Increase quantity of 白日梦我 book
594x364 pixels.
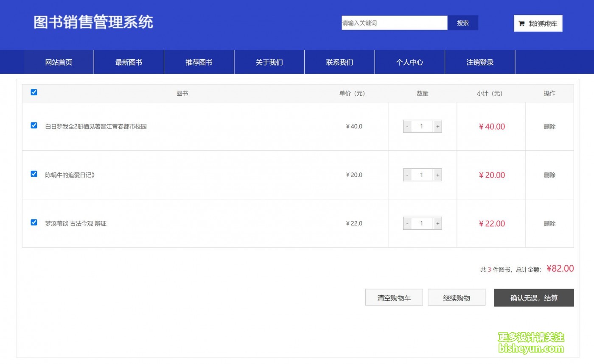point(437,126)
